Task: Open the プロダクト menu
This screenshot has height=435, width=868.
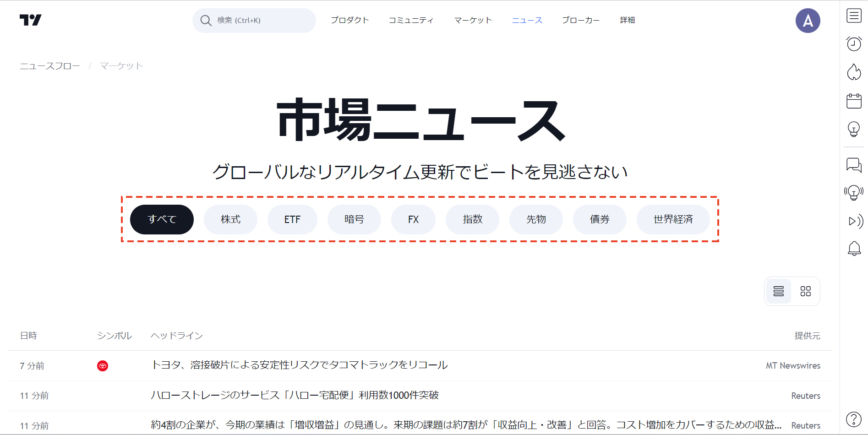Action: coord(350,20)
